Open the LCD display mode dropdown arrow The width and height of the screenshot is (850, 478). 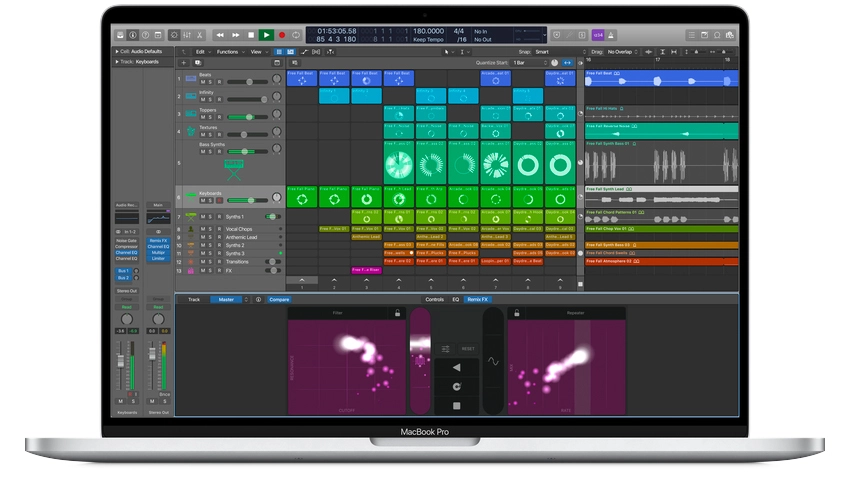pyautogui.click(x=544, y=35)
